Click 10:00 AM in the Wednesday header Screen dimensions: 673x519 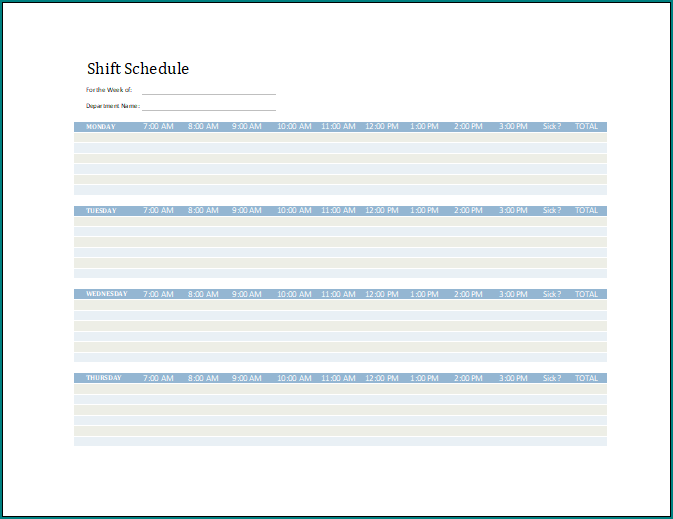tap(294, 294)
